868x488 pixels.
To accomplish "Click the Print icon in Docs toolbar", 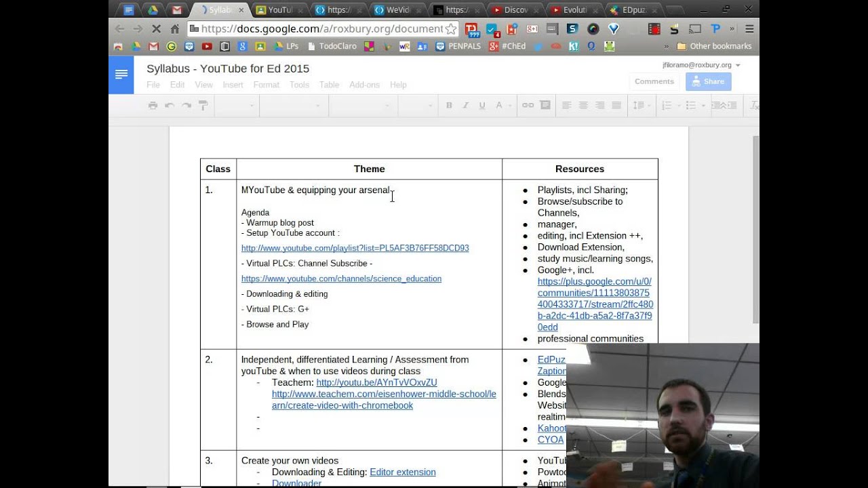I will [x=153, y=105].
